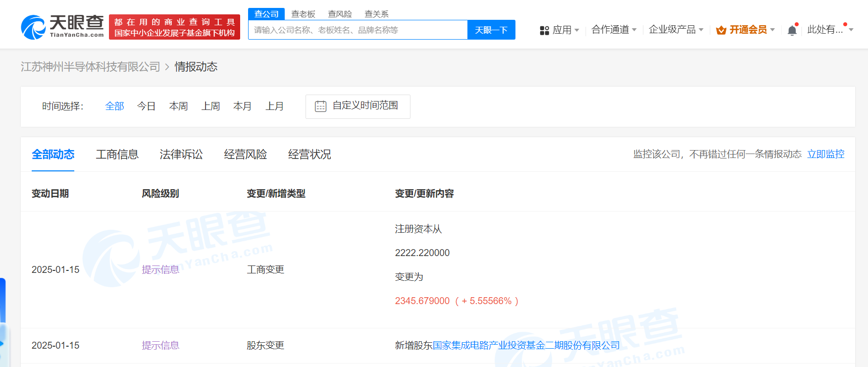Click the VIP crown icon

coord(721,30)
